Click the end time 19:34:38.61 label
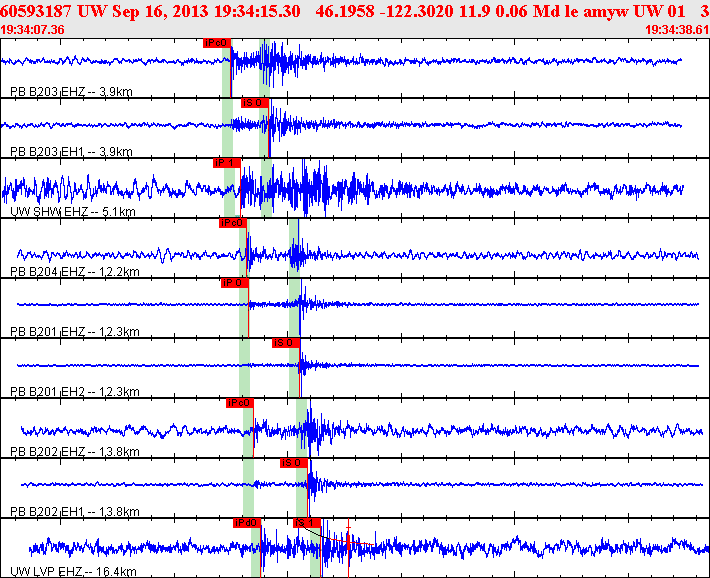This screenshot has height=578, width=710. 677,30
